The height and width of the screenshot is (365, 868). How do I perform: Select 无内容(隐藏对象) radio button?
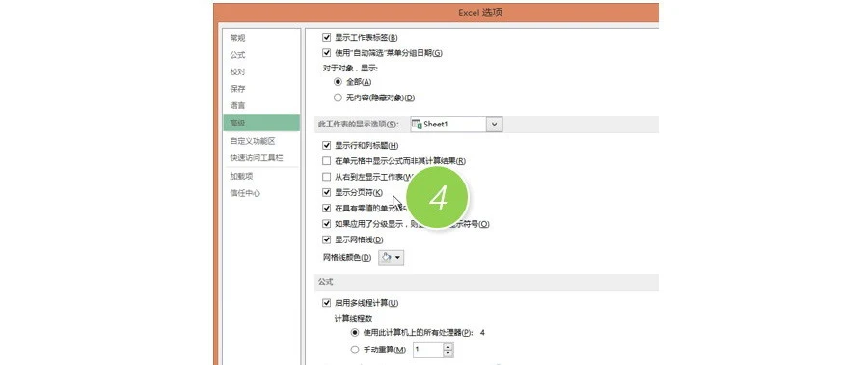[x=338, y=98]
